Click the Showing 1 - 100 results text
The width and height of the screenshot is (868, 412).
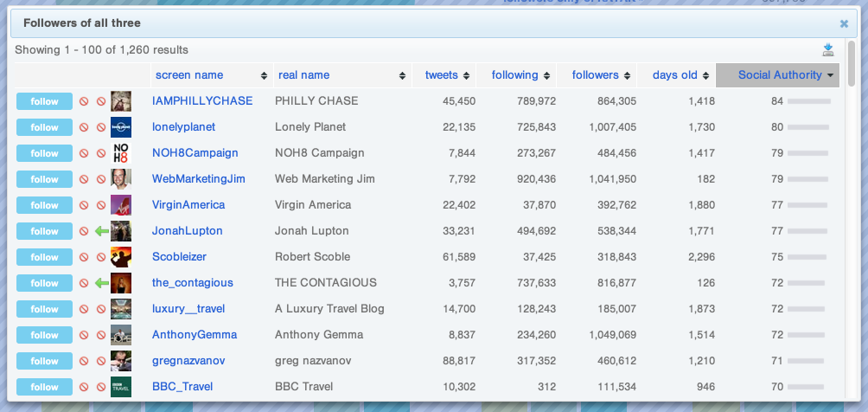point(101,50)
